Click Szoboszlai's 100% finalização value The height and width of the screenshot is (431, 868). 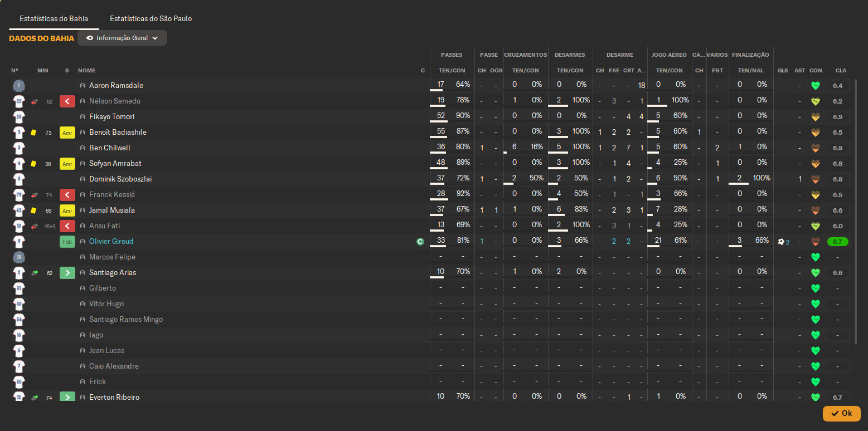pos(761,178)
